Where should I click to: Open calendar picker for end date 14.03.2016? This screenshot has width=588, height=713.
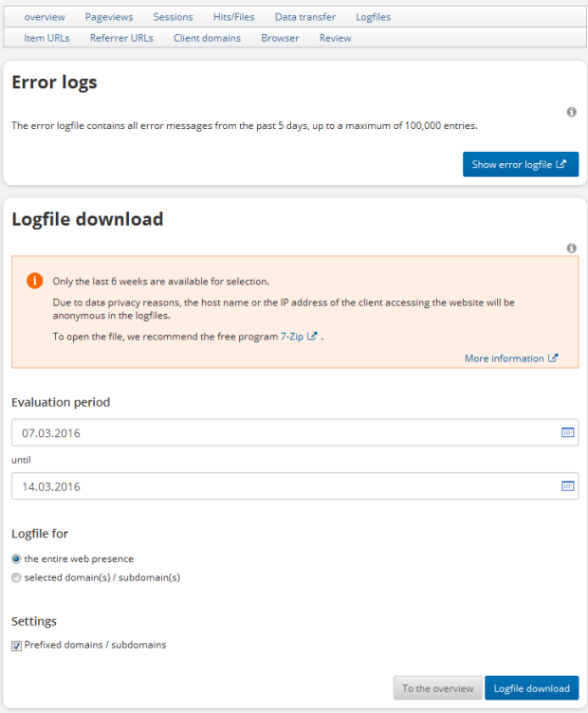coord(567,486)
